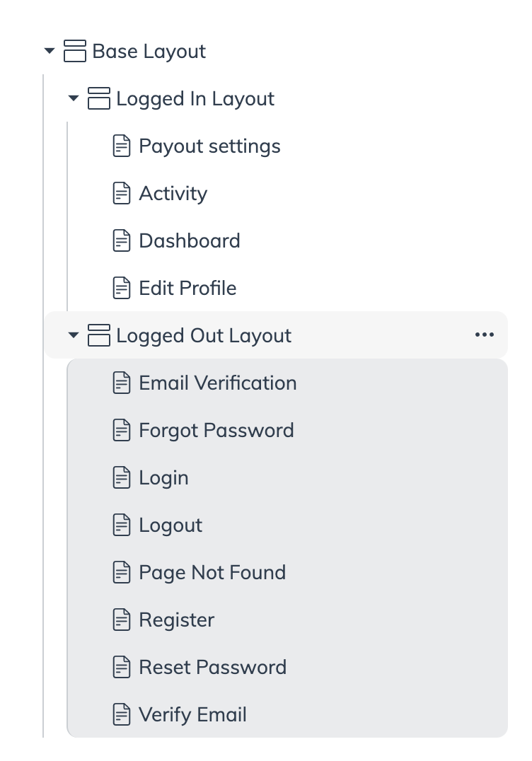Click the page icon beside Dashboard
The height and width of the screenshot is (761, 532).
122,240
